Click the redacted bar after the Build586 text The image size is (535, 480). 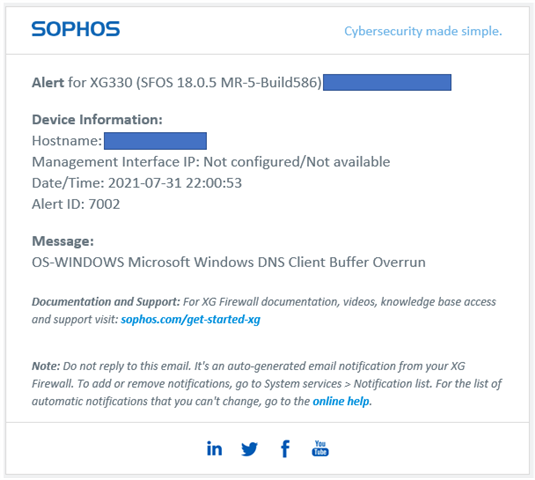click(387, 82)
